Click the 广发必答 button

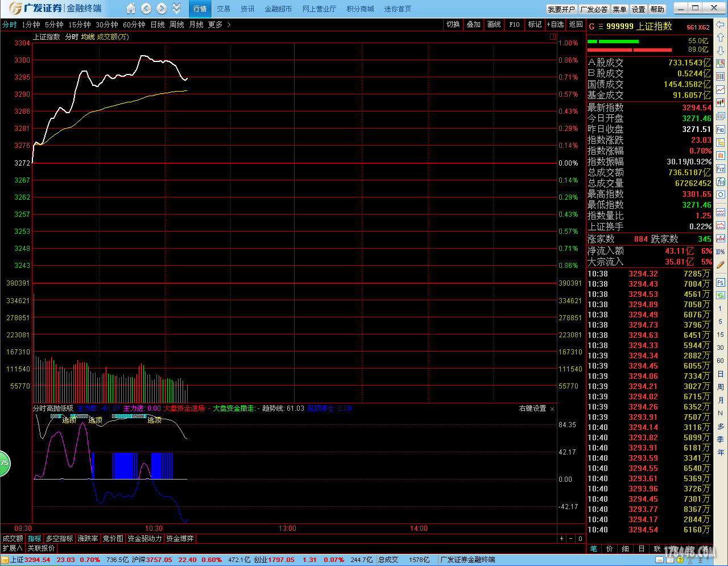tap(594, 9)
